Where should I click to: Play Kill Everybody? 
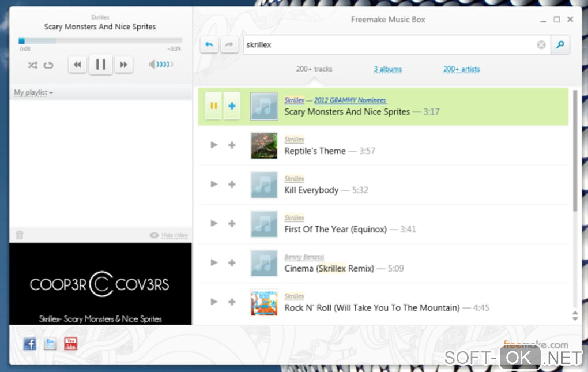[x=214, y=184]
